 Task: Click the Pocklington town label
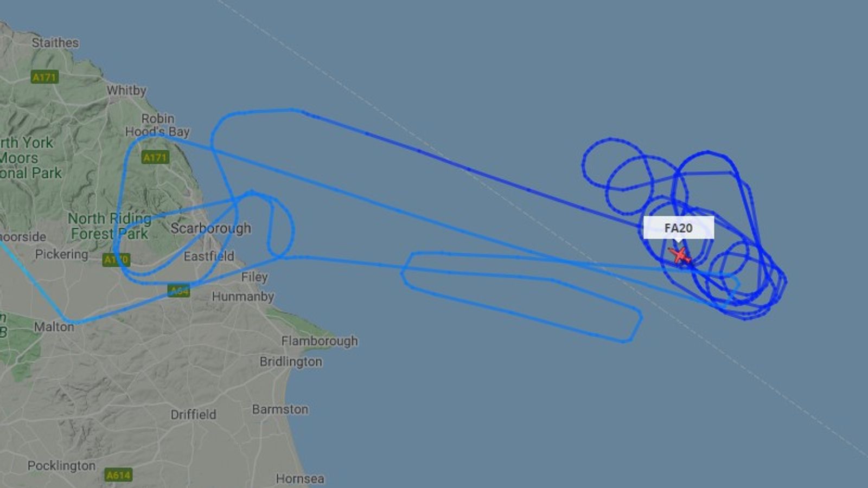point(61,466)
